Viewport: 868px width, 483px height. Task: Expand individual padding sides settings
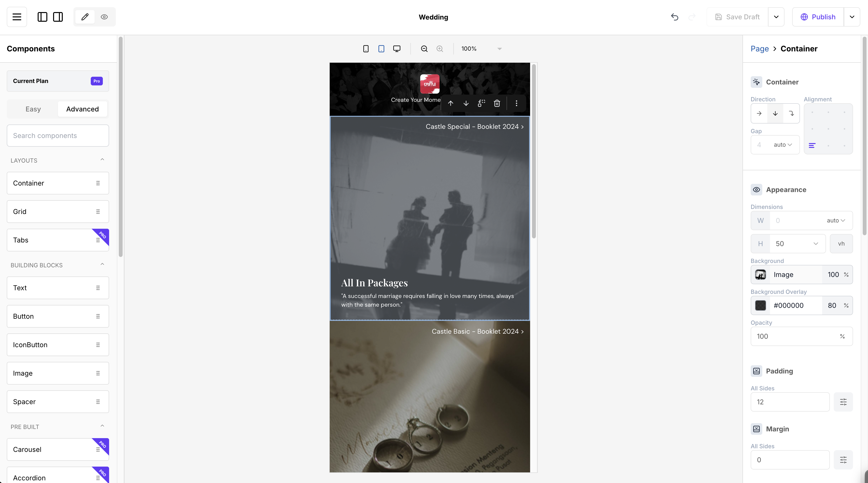tap(843, 402)
